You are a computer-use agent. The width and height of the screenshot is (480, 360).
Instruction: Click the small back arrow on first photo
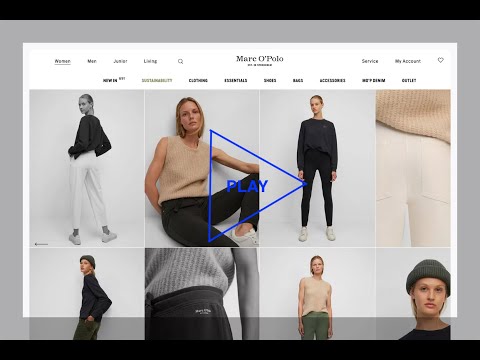click(41, 244)
